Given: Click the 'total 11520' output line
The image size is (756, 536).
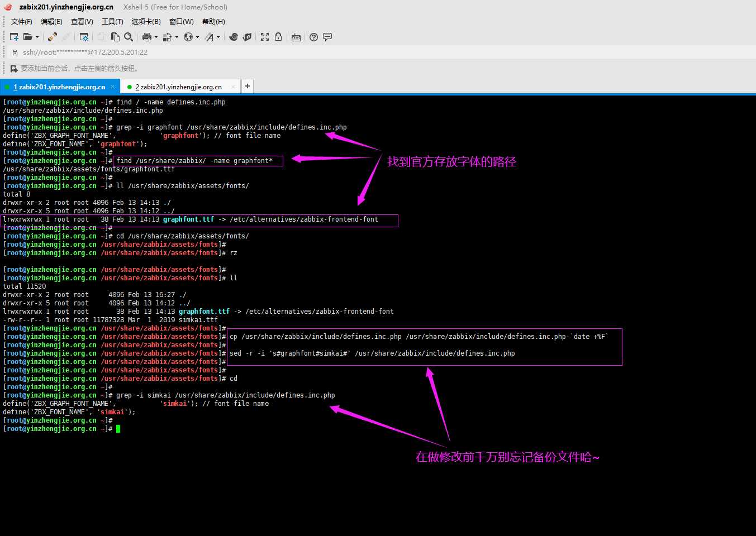Looking at the screenshot, I should [25, 286].
